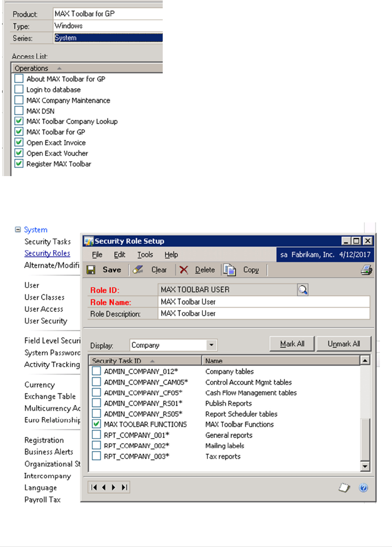The width and height of the screenshot is (392, 547).
Task: Uncheck Register MAX Toolbar
Action: point(19,164)
